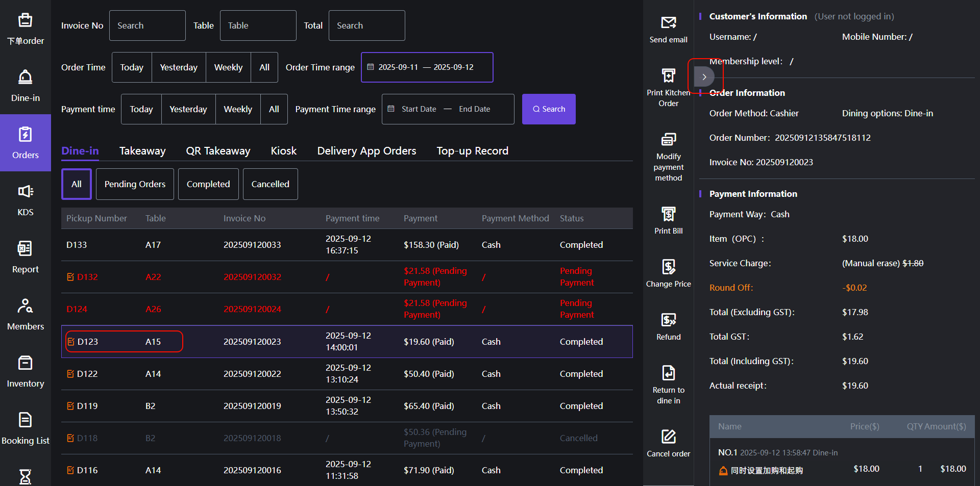The width and height of the screenshot is (980, 486).
Task: Click the Send email icon
Action: coord(668,23)
